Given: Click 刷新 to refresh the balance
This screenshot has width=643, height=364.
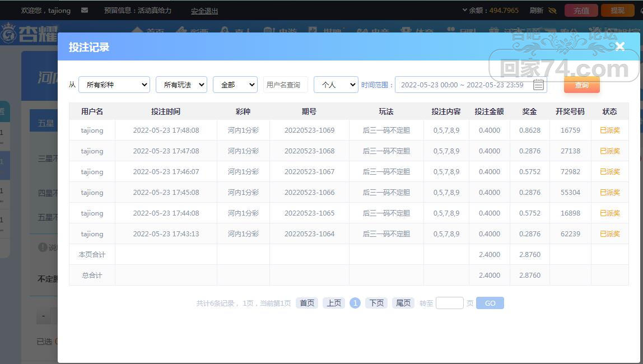Looking at the screenshot, I should coord(537,10).
